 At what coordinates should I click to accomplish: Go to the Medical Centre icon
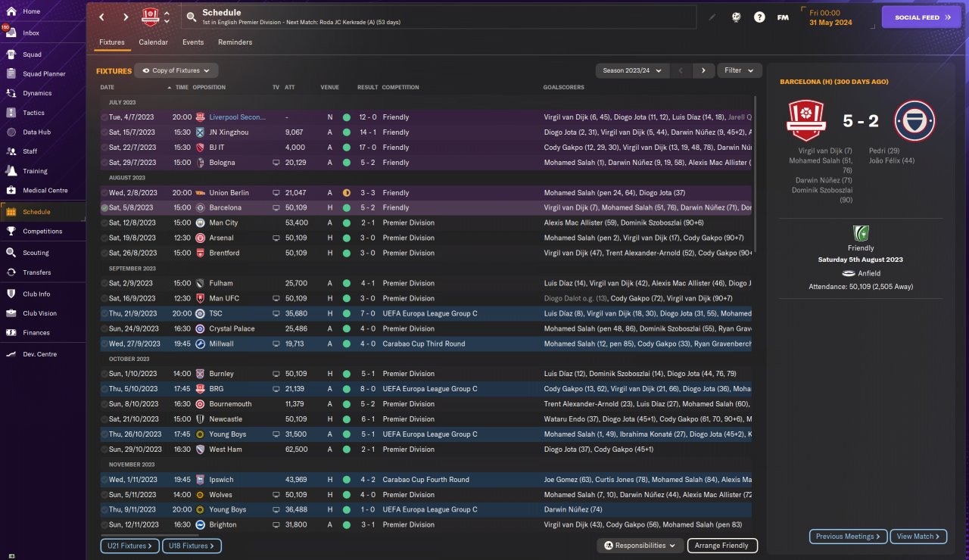click(11, 191)
